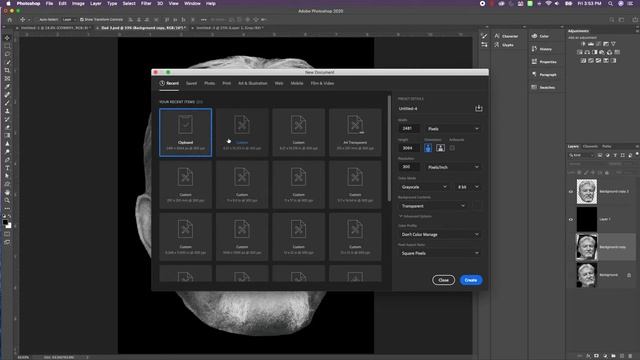
Task: Open the Transparent background contents dropdown
Action: (433, 206)
